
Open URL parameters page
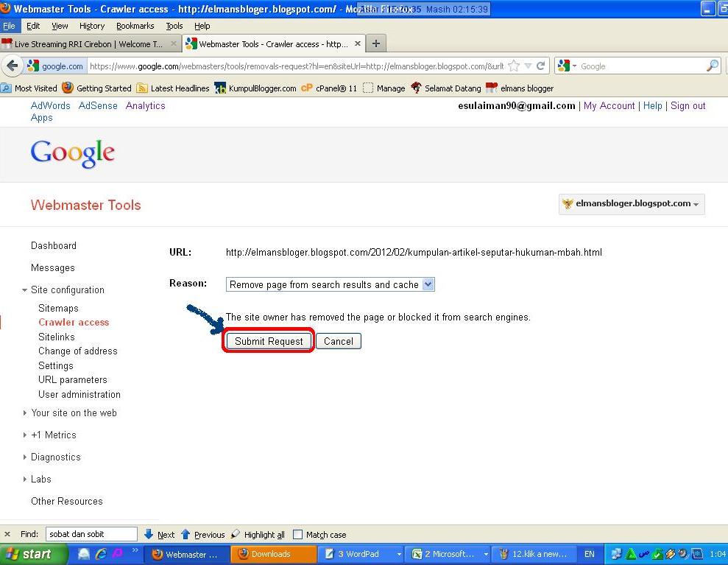[73, 380]
